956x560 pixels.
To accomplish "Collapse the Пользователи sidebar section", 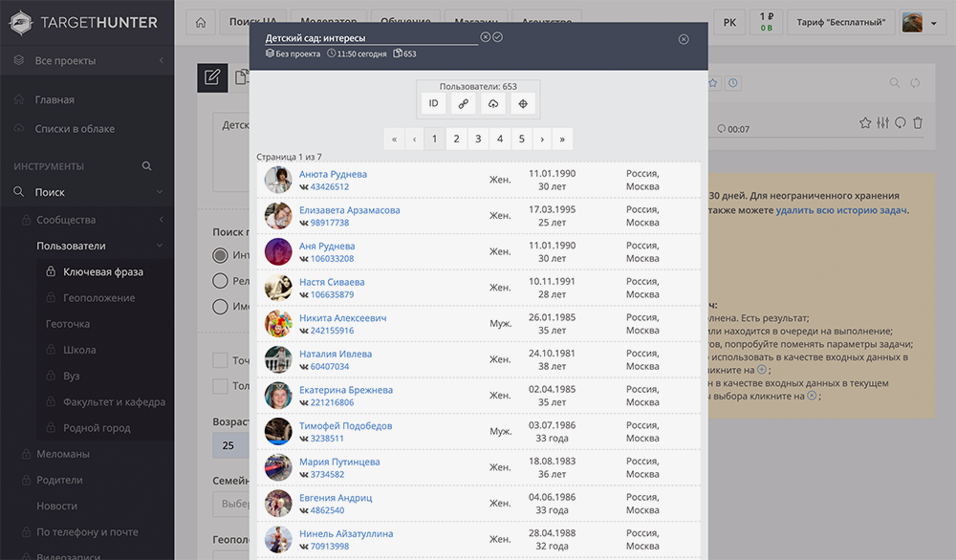I will click(x=160, y=246).
